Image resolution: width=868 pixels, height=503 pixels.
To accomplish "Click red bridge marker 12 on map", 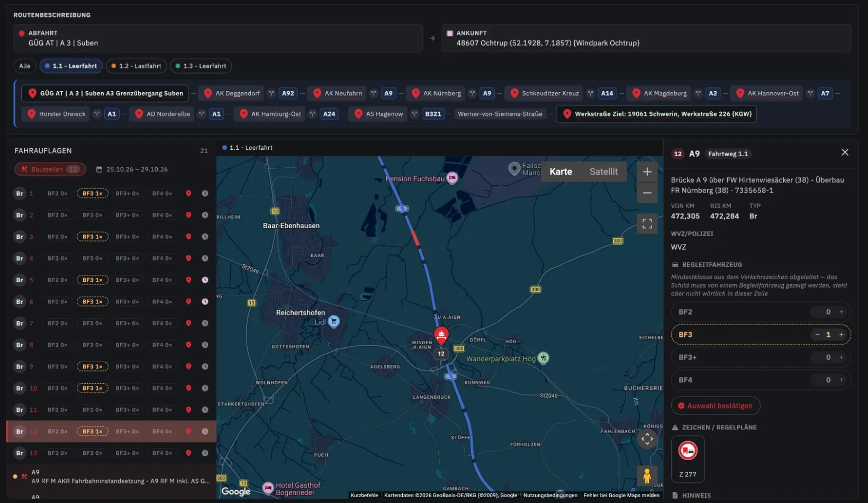I will (x=441, y=335).
